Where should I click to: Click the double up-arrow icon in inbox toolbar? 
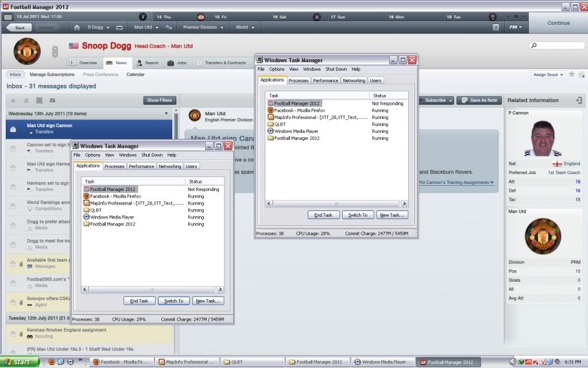(26, 100)
